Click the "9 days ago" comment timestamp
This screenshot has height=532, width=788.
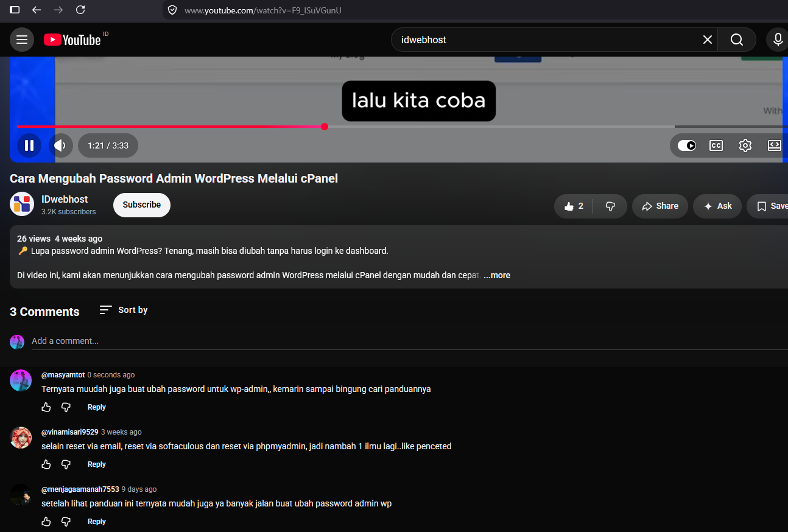click(x=139, y=489)
